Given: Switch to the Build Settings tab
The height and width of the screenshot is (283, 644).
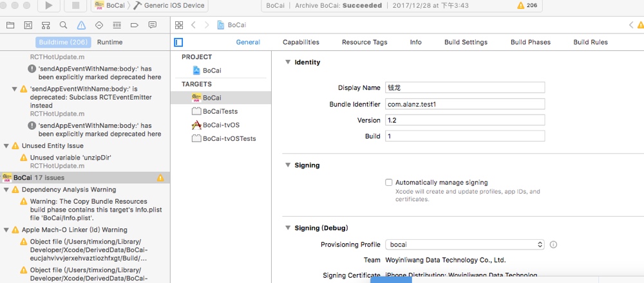Looking at the screenshot, I should pos(466,42).
